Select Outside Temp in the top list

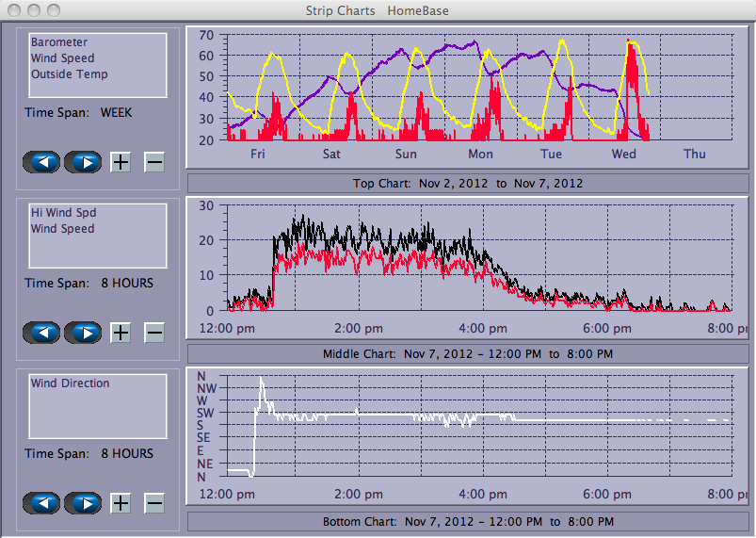[69, 74]
